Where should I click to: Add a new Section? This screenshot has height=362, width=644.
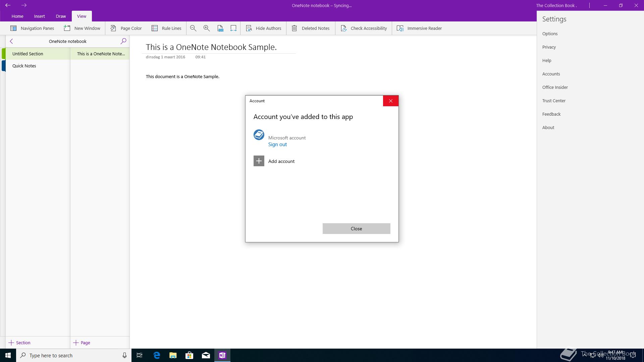coord(19,343)
